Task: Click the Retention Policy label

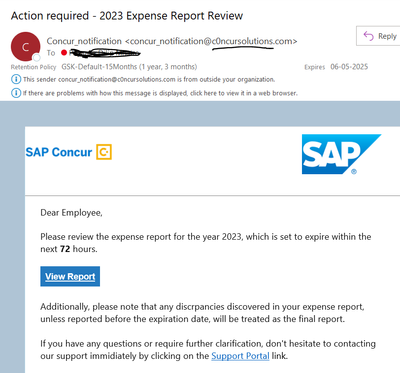Action: [x=33, y=67]
